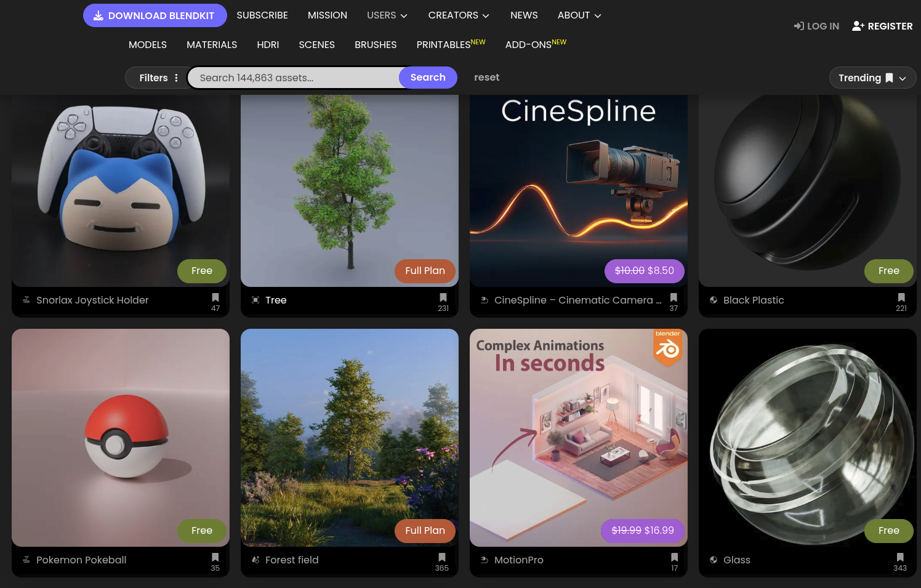This screenshot has height=588, width=921.
Task: Click model type icon beside Tree
Action: click(255, 300)
